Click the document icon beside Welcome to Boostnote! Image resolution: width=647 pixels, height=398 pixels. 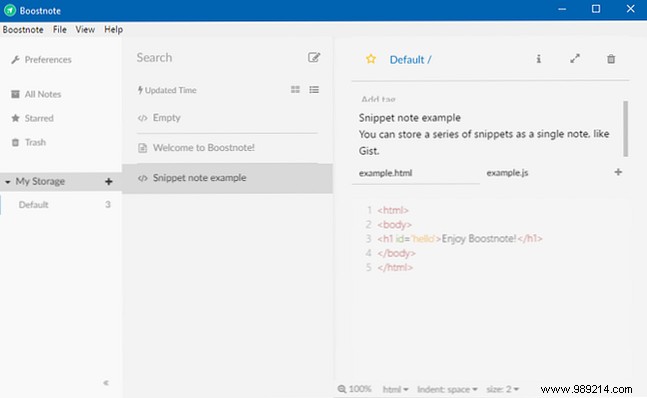pyautogui.click(x=142, y=148)
